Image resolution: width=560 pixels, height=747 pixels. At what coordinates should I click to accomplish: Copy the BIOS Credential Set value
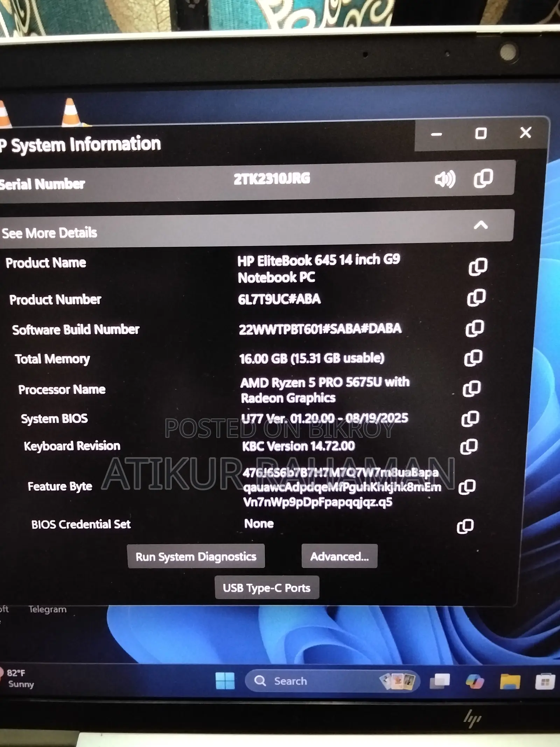(465, 526)
